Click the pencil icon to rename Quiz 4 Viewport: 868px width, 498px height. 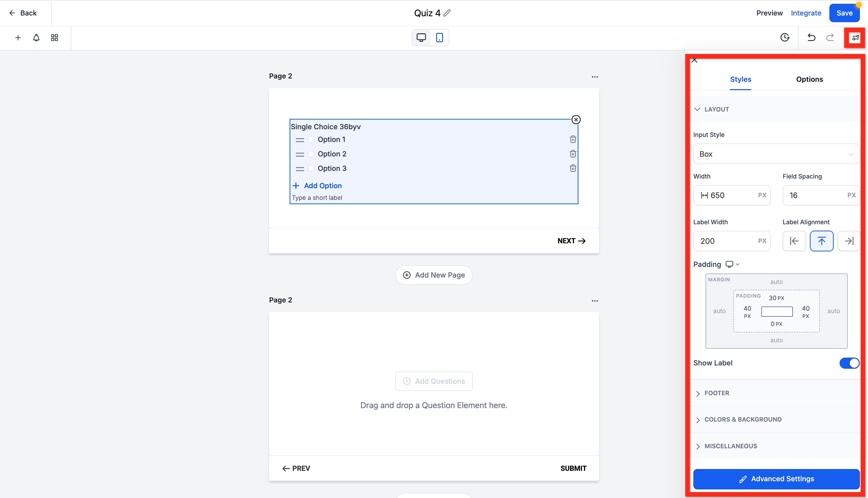(x=447, y=13)
